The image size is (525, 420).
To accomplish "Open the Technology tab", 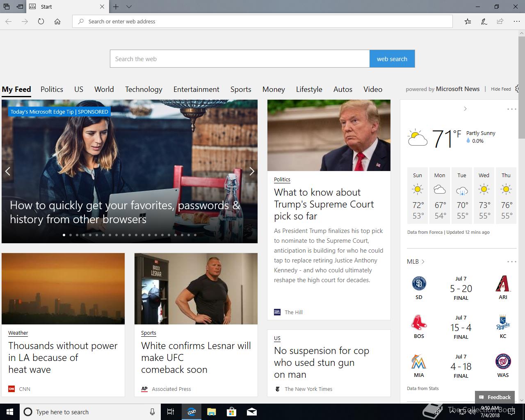I will [x=144, y=89].
